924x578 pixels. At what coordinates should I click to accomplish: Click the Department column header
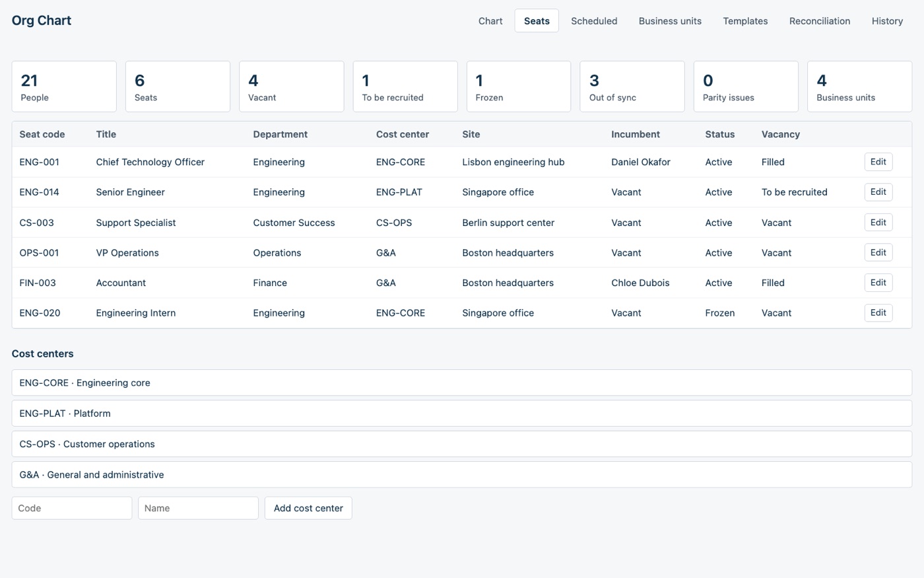pyautogui.click(x=280, y=134)
